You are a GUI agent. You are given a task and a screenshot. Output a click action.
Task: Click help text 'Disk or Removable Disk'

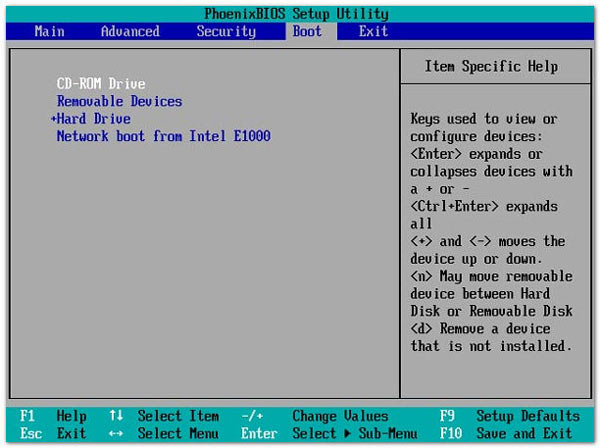click(x=491, y=311)
